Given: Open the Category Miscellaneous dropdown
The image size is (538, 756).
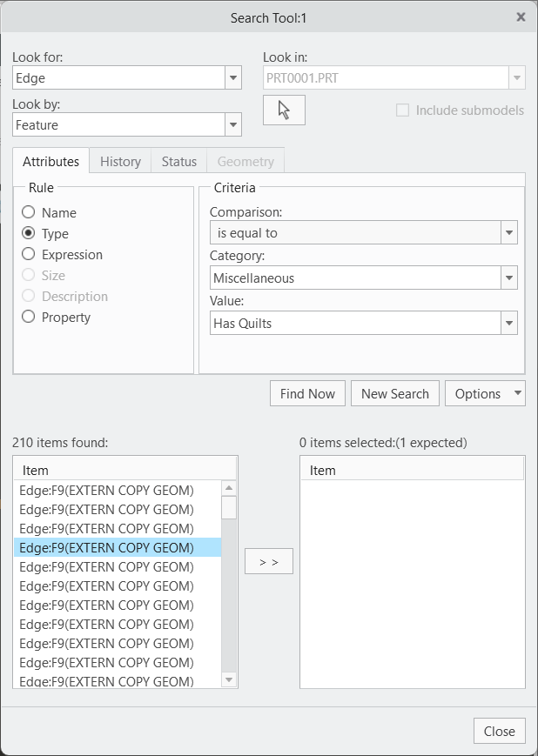Looking at the screenshot, I should pyautogui.click(x=508, y=278).
